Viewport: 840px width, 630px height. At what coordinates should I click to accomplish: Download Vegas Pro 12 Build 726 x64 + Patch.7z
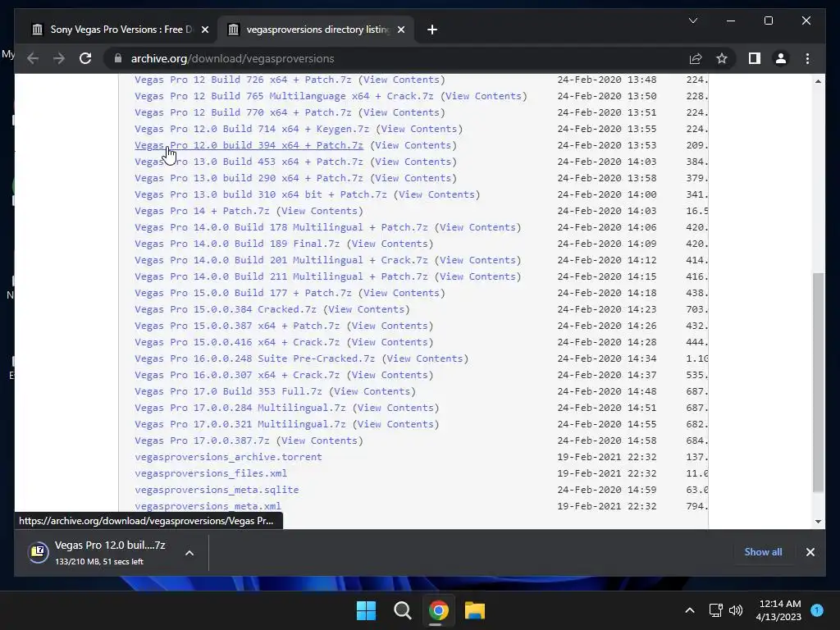(243, 80)
